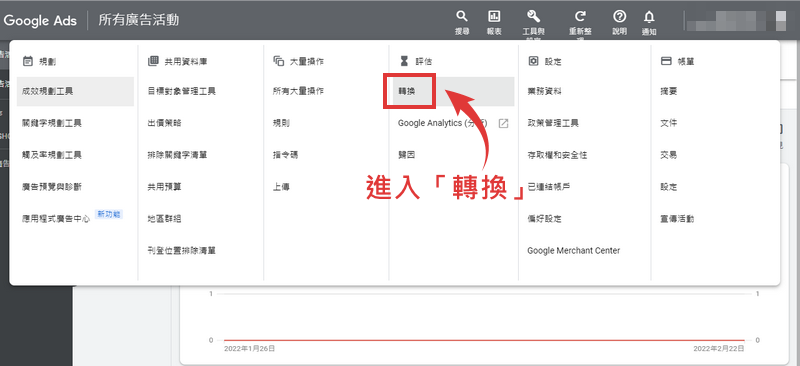Viewport: 800px width, 366px height.
Task: Open 應用程式廣告中心
Action: 56,218
